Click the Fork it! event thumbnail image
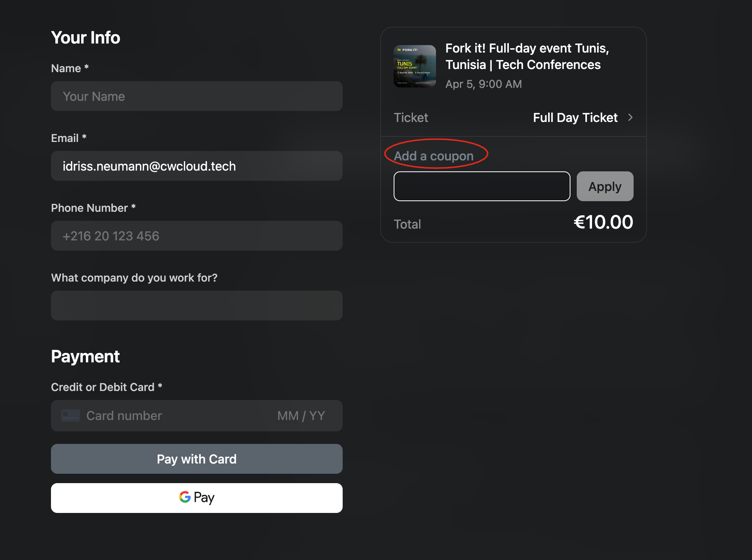Viewport: 752px width, 560px height. [x=414, y=66]
